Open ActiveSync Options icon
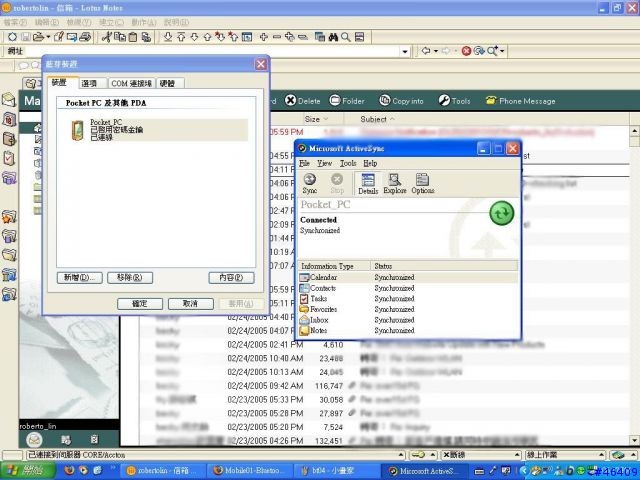Image resolution: width=640 pixels, height=480 pixels. click(422, 183)
